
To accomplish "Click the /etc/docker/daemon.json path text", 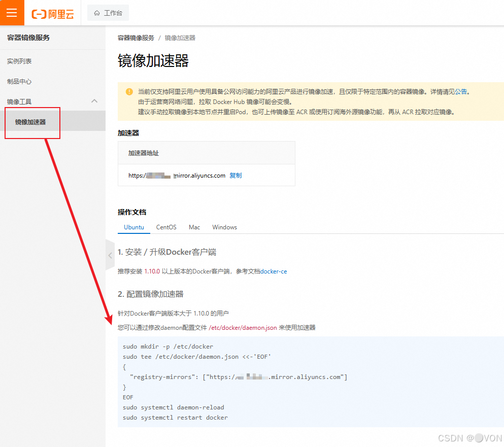I will coord(243,328).
